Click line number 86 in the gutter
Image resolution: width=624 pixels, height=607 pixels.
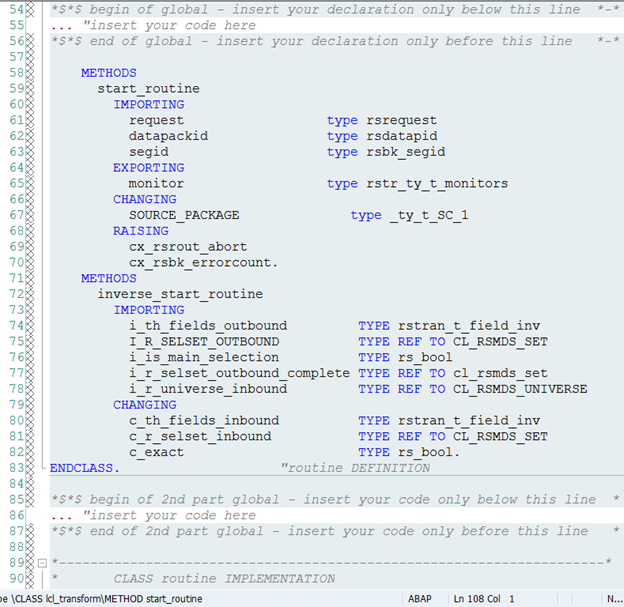17,515
